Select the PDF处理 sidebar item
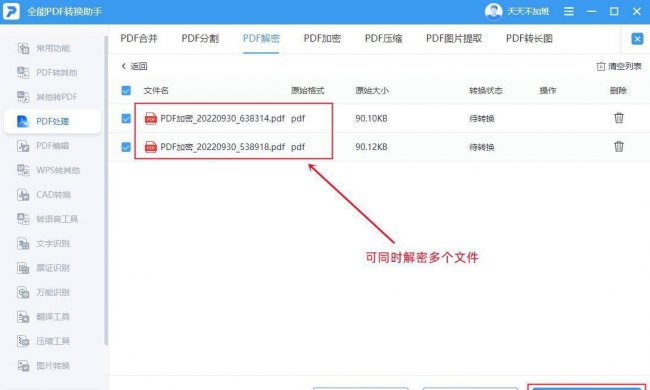The height and width of the screenshot is (390, 650). pos(52,121)
